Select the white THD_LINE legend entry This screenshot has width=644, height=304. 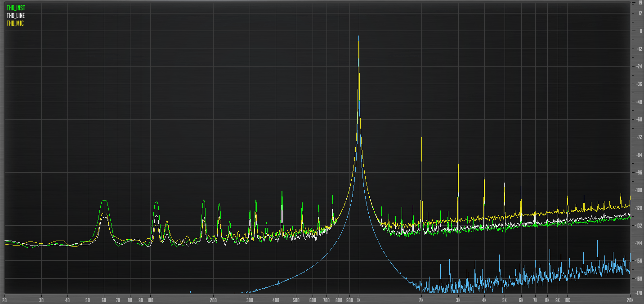[x=16, y=16]
